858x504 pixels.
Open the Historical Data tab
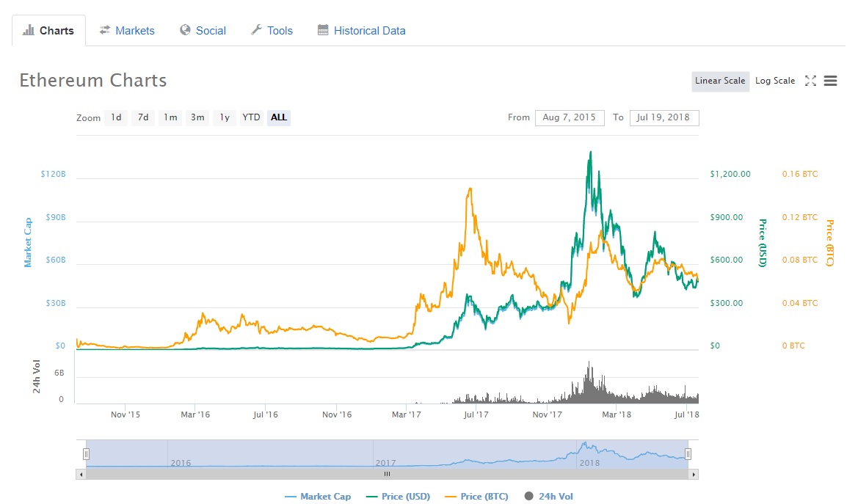click(x=362, y=31)
